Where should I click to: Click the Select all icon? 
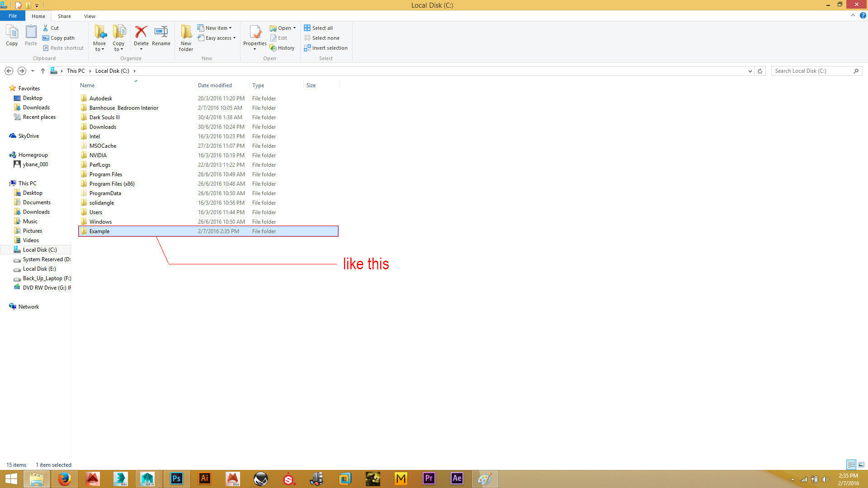pyautogui.click(x=318, y=28)
